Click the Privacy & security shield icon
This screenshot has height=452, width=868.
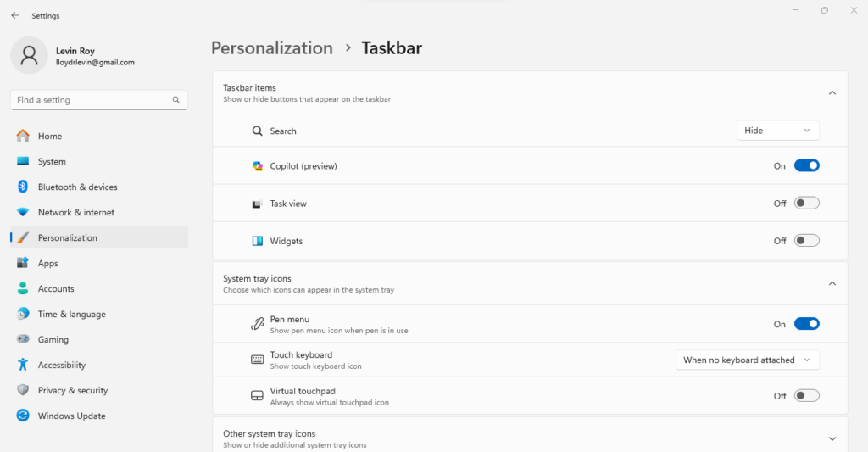pos(23,390)
